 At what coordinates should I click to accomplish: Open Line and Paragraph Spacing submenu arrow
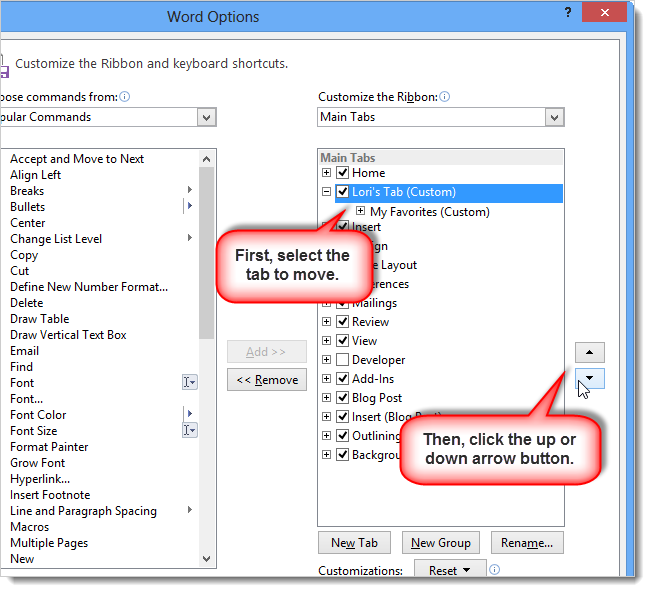[x=189, y=510]
